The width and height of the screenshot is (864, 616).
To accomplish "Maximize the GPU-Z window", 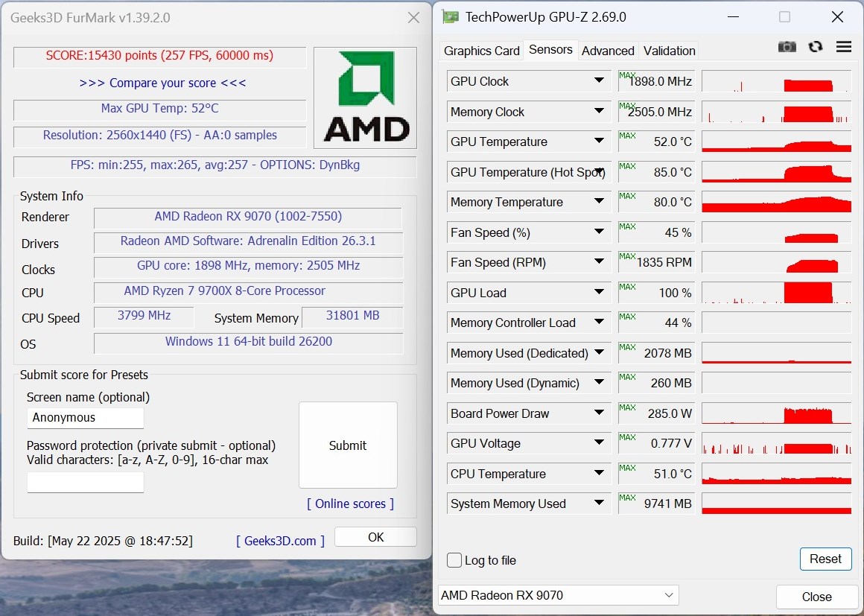I will tap(784, 17).
